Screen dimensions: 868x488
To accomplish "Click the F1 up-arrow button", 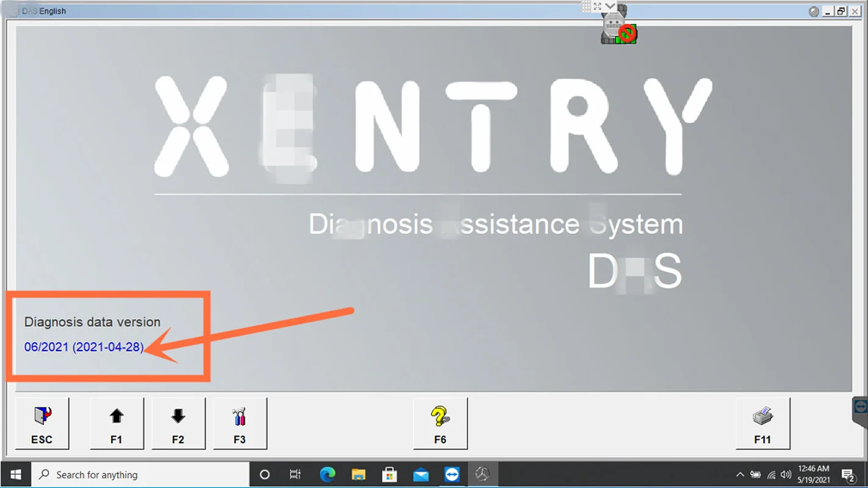I will point(117,423).
